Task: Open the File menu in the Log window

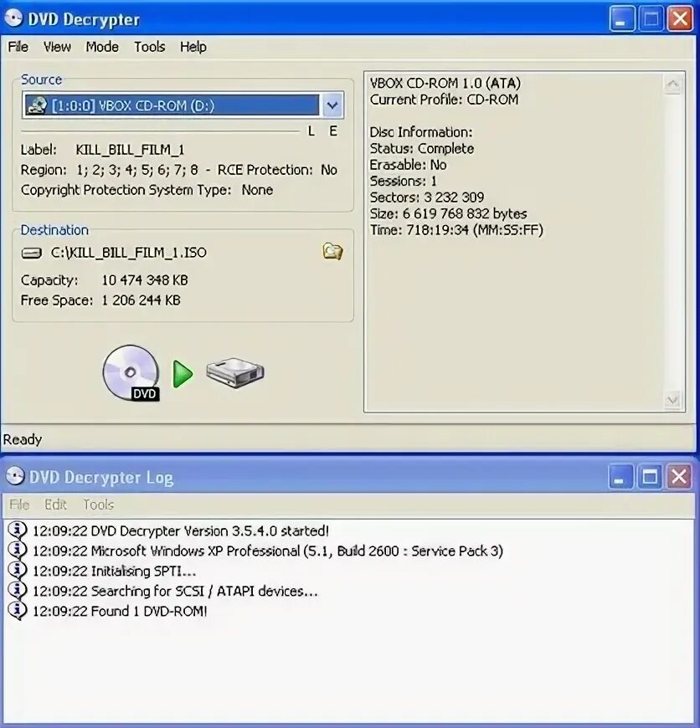Action: pos(19,505)
